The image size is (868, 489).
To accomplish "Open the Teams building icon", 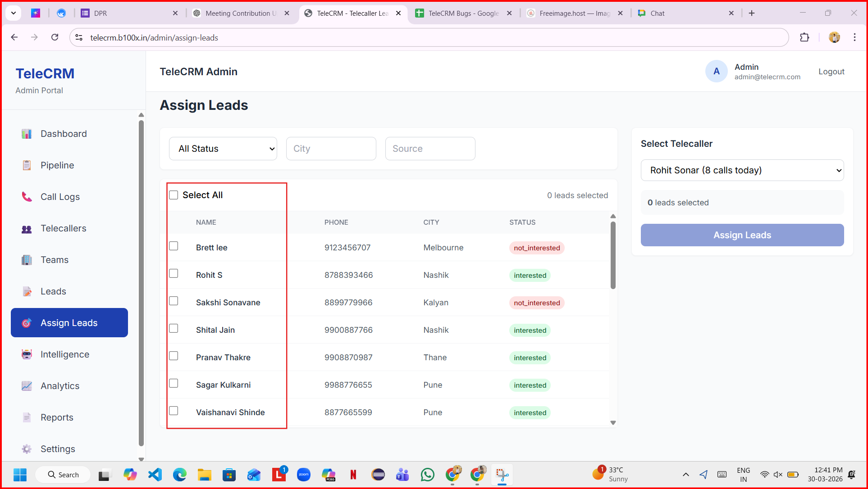I will coord(27,260).
